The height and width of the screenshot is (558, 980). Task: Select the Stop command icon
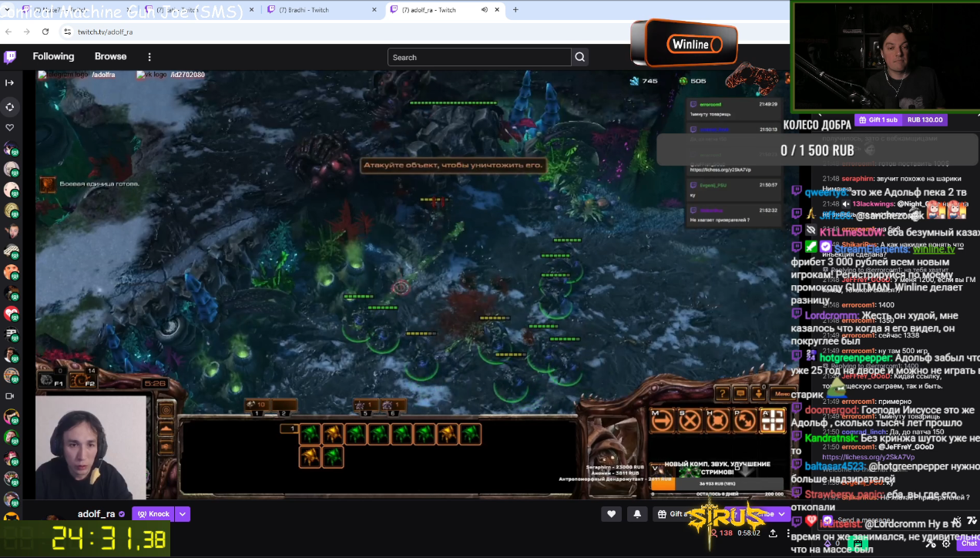690,420
